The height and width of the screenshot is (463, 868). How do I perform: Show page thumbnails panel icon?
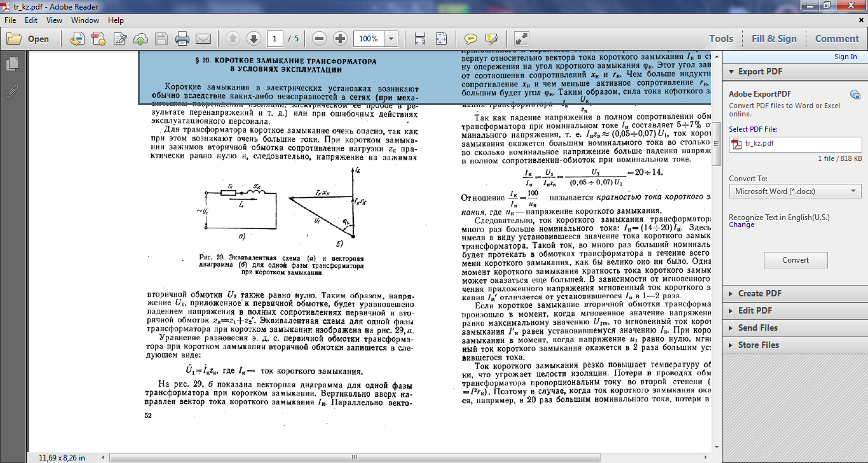coord(11,64)
